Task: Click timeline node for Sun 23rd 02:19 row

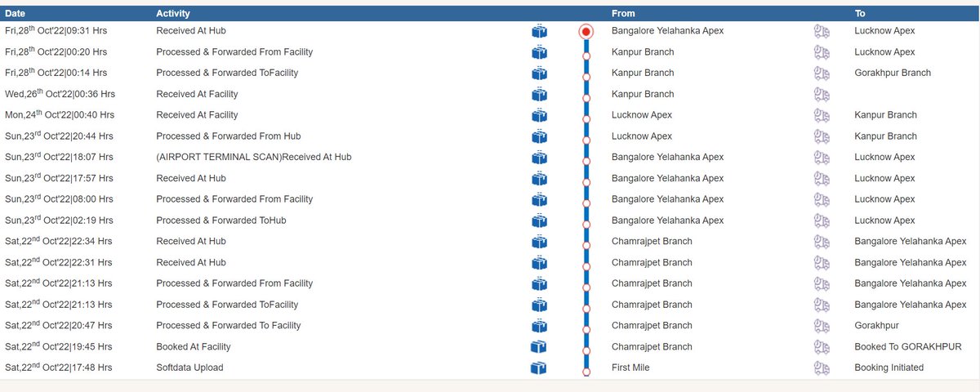Action: pyautogui.click(x=586, y=225)
